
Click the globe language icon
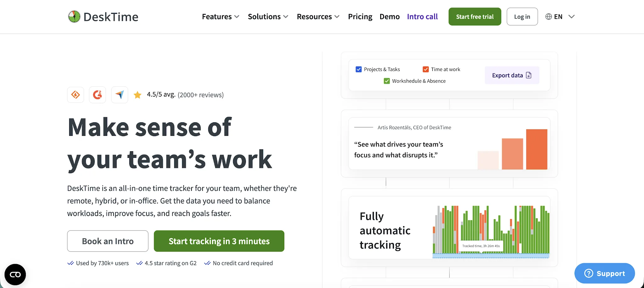[x=549, y=17]
